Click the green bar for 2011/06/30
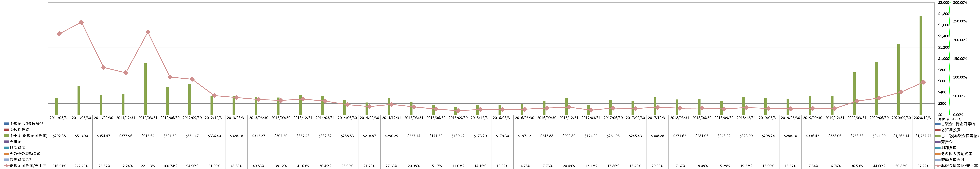The width and height of the screenshot is (980, 169). tap(79, 100)
